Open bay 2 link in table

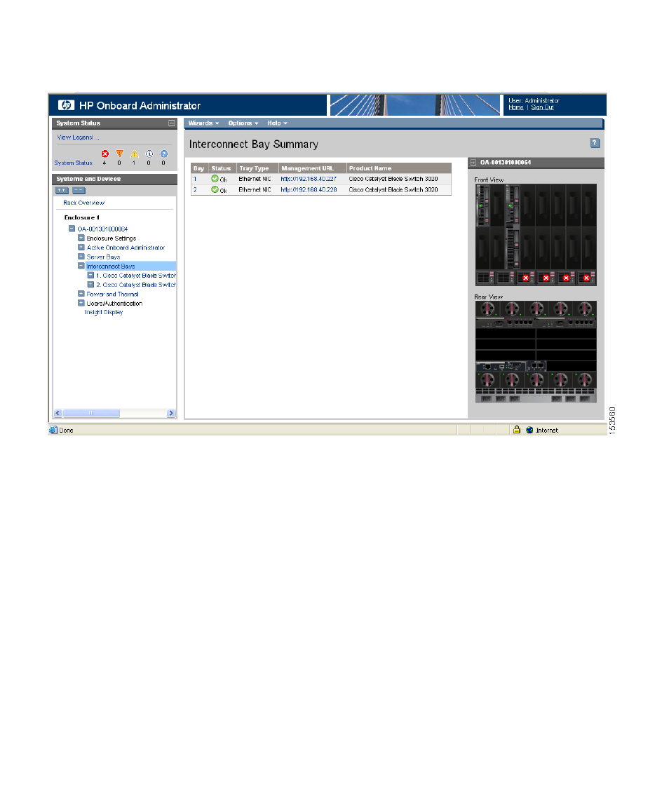(195, 189)
